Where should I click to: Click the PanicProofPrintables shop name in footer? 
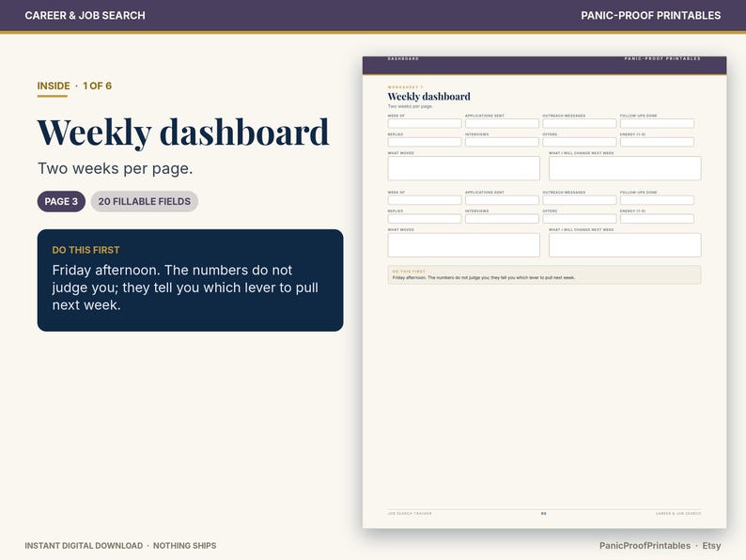tap(645, 545)
